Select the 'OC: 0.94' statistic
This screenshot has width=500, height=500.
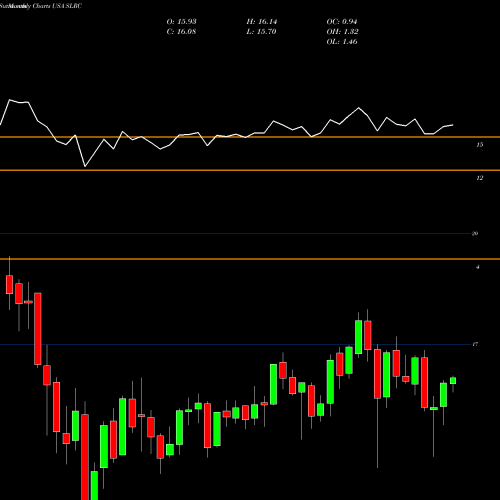[x=342, y=22]
